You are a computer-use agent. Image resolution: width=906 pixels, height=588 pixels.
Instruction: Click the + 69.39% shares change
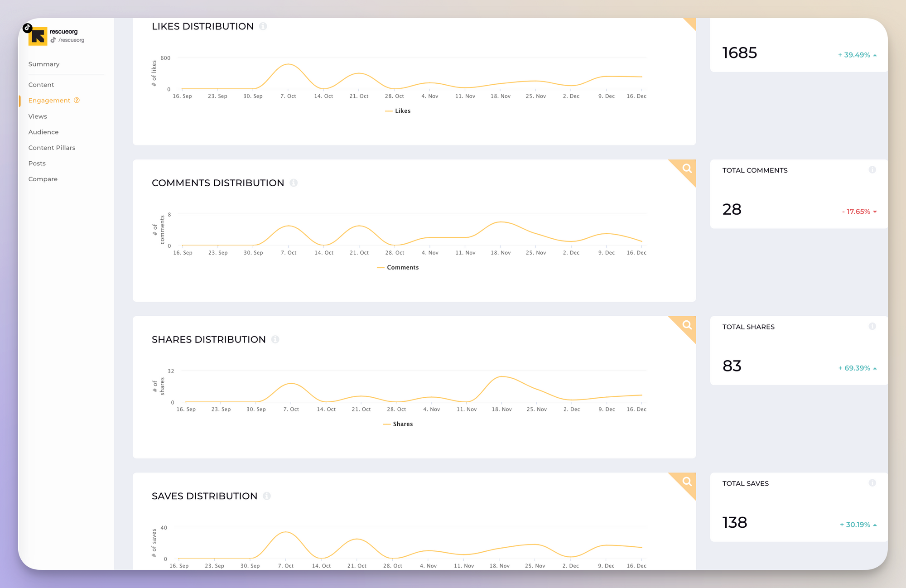click(858, 368)
